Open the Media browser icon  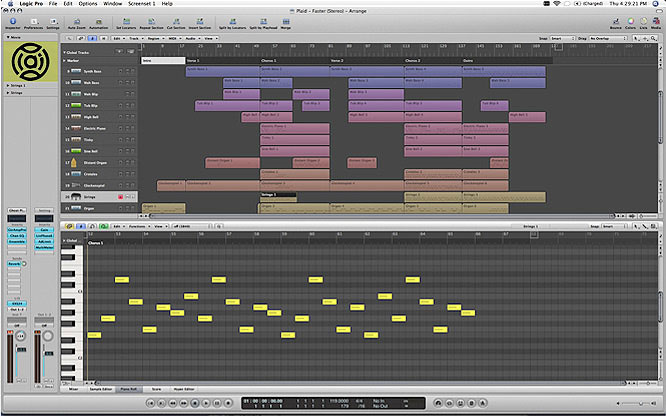pyautogui.click(x=654, y=21)
